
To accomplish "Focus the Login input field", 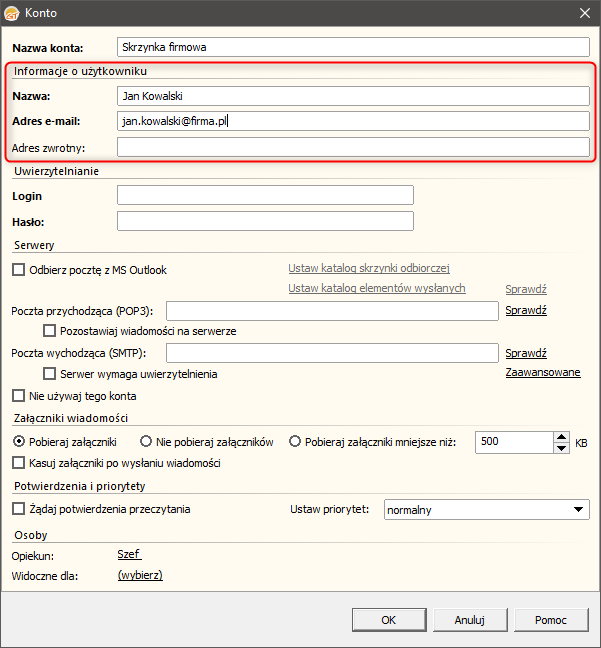I will tap(265, 195).
